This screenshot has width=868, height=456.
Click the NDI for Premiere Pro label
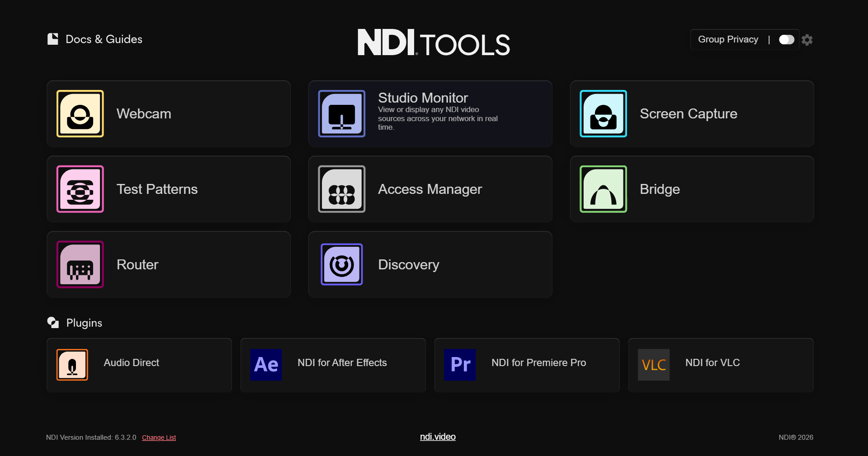tap(539, 362)
